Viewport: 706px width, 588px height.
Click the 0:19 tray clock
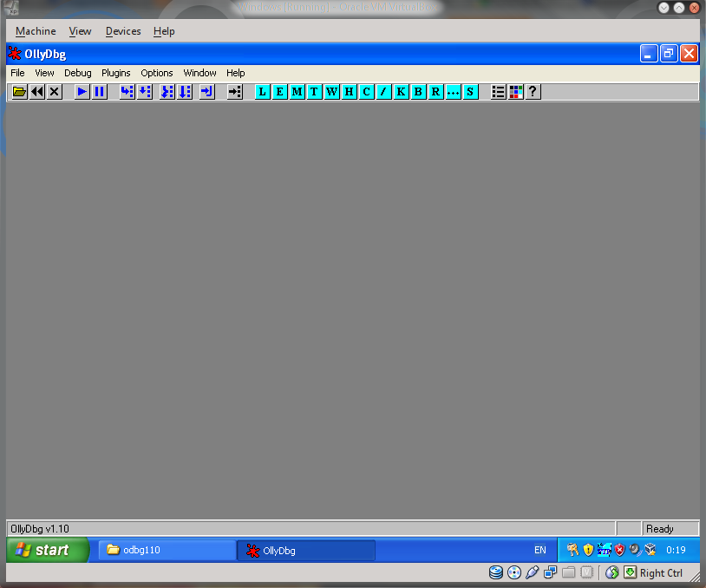coord(676,550)
